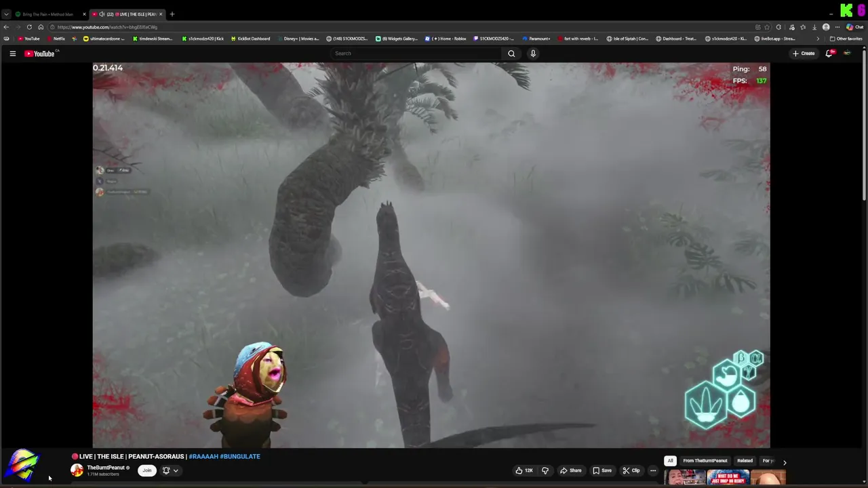Screen dimensions: 868x488
Task: Click the YouTube search magnifier button
Action: 511,54
